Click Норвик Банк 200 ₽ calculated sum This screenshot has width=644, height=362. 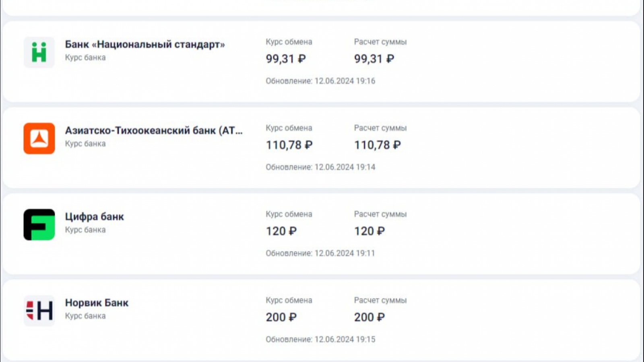pyautogui.click(x=369, y=317)
